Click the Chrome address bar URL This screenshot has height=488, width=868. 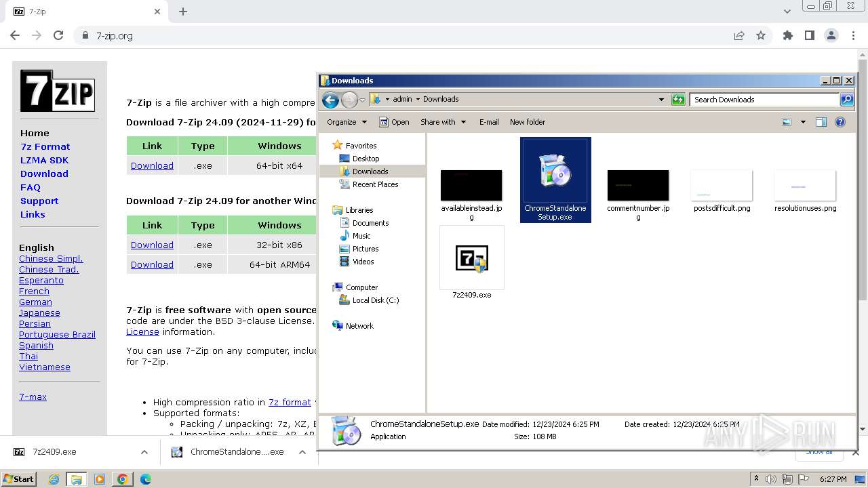(x=115, y=36)
